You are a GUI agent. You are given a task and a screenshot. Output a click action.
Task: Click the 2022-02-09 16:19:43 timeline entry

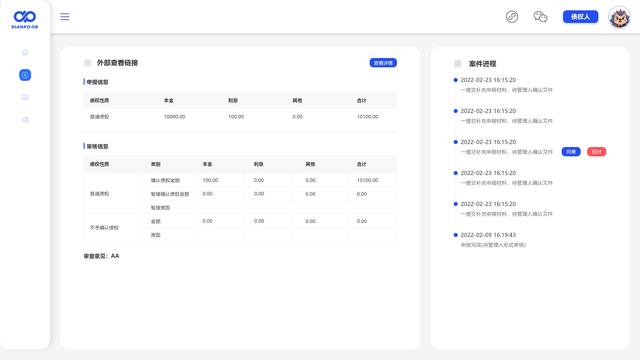(x=488, y=235)
